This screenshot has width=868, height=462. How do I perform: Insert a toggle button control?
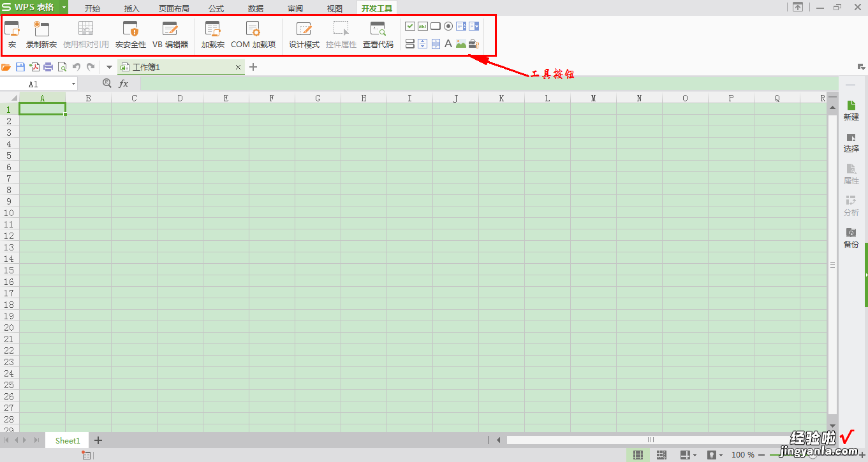(x=410, y=44)
